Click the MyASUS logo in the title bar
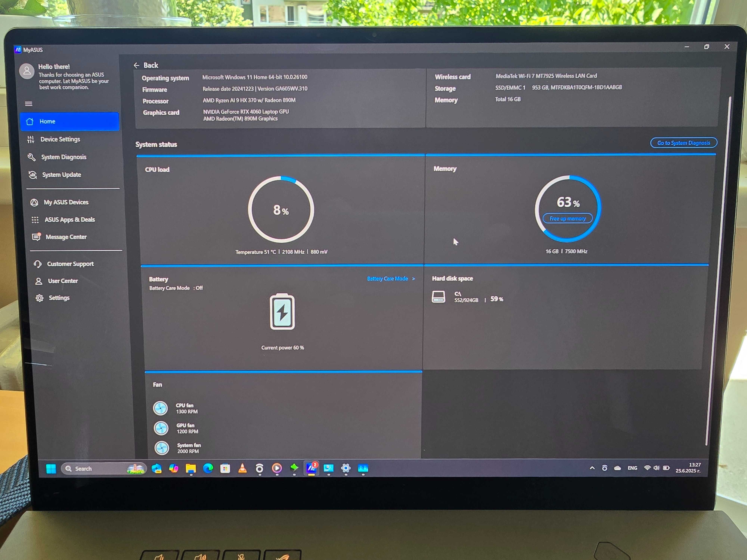 click(x=18, y=50)
